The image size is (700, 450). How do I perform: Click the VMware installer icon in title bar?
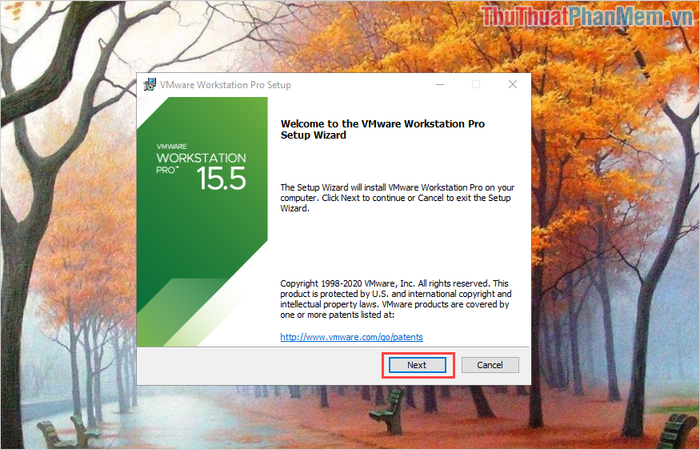[150, 84]
